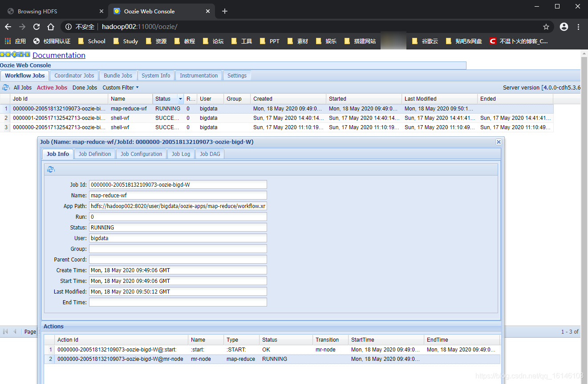
Task: Open the Instrumentation tab
Action: tap(199, 75)
